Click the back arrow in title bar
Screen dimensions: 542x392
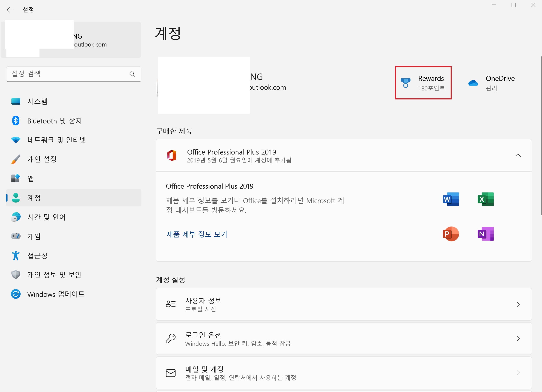tap(10, 10)
